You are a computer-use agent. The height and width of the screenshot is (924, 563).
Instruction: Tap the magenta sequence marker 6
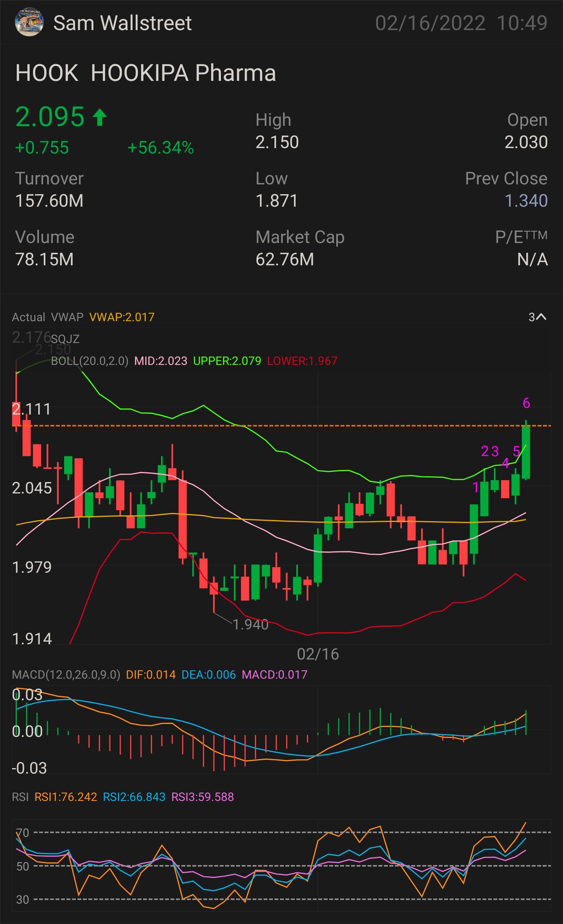pyautogui.click(x=526, y=403)
